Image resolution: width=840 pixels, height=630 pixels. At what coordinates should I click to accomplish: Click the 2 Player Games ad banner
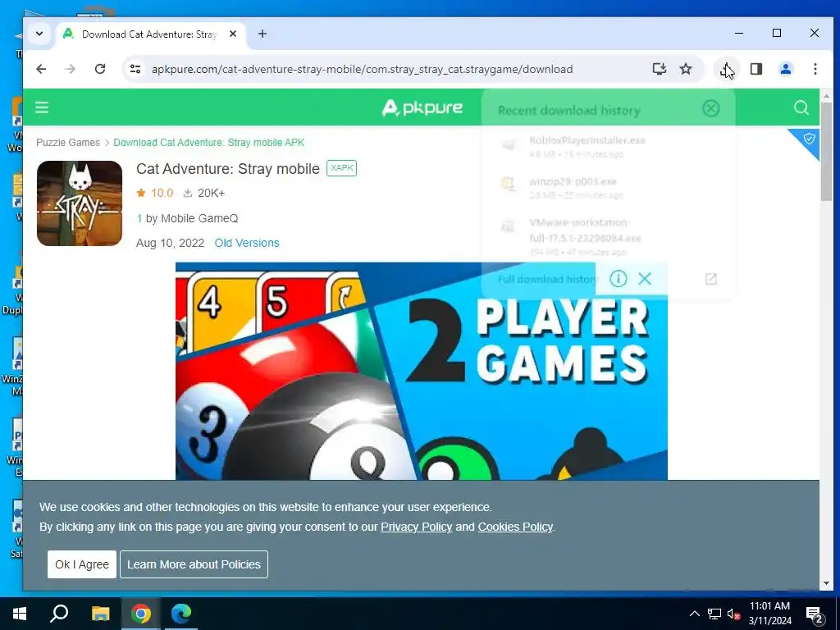[x=422, y=371]
